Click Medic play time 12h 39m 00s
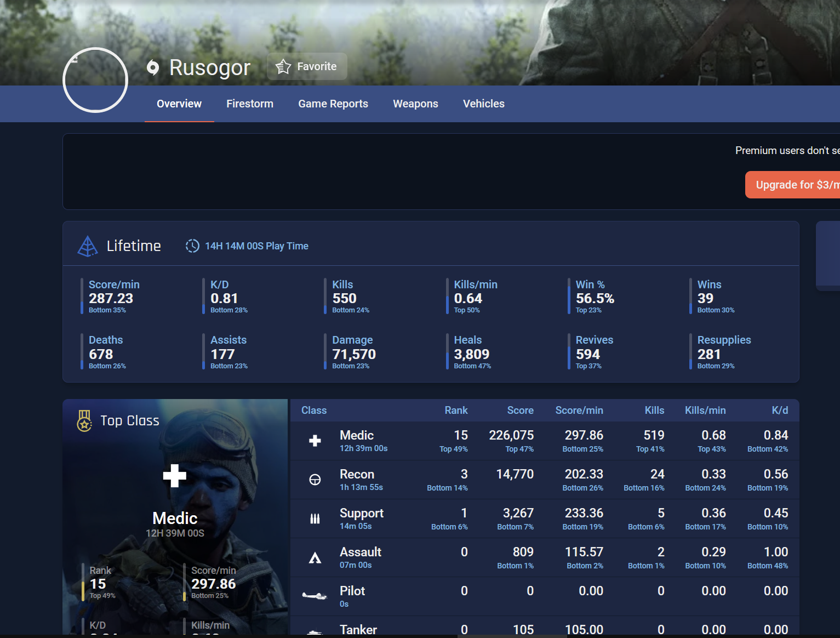This screenshot has width=840, height=638. (x=363, y=448)
